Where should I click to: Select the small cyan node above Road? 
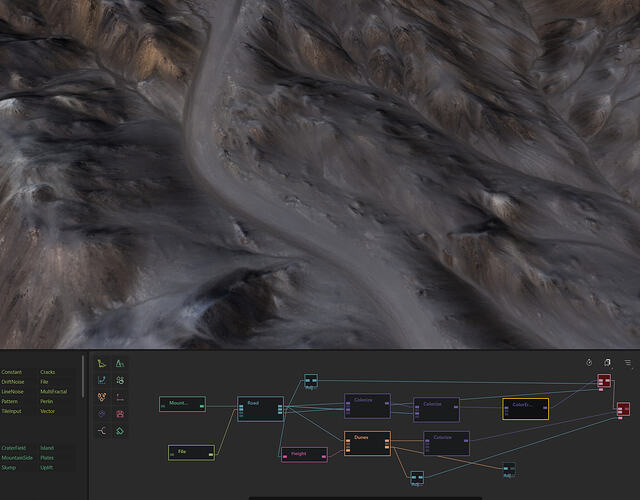[x=311, y=381]
